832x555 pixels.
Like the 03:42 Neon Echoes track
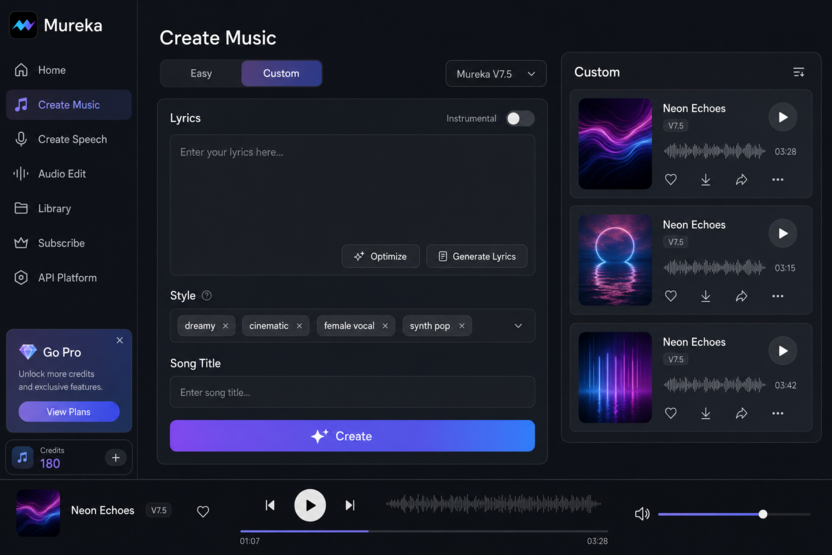coord(671,413)
